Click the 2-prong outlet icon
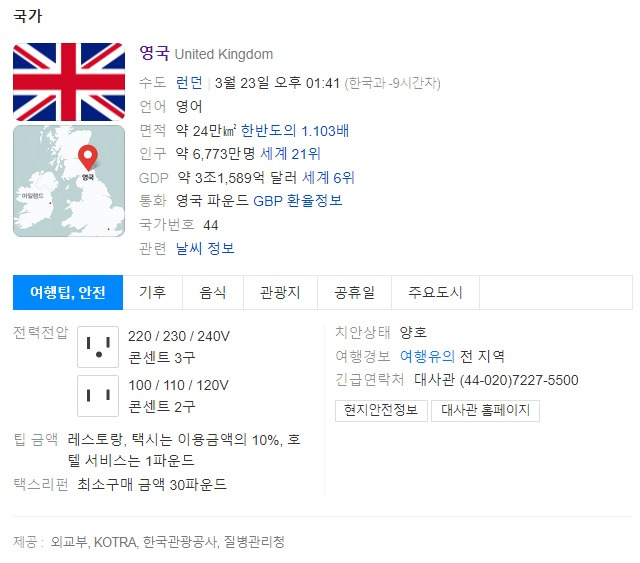Viewport: 640px width, 563px height. (x=98, y=396)
